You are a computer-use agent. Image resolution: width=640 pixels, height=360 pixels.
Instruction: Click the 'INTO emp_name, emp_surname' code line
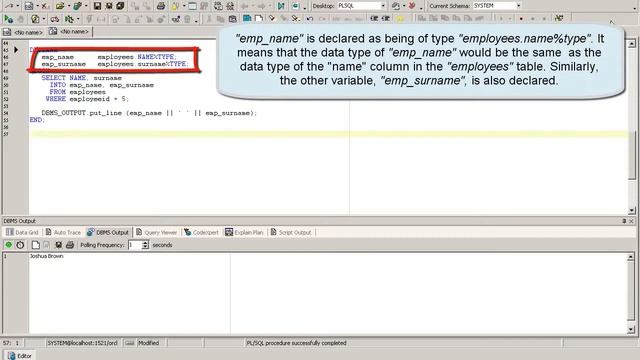[x=102, y=85]
